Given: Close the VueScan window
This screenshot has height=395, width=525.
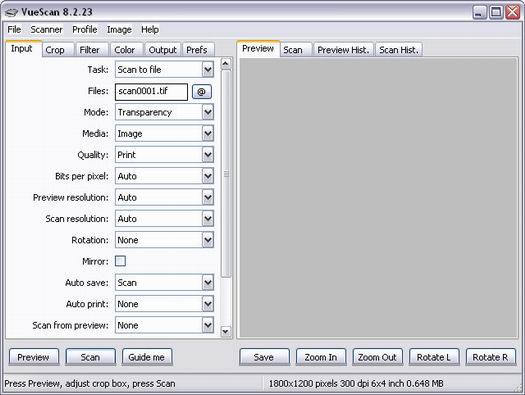Looking at the screenshot, I should [x=513, y=12].
